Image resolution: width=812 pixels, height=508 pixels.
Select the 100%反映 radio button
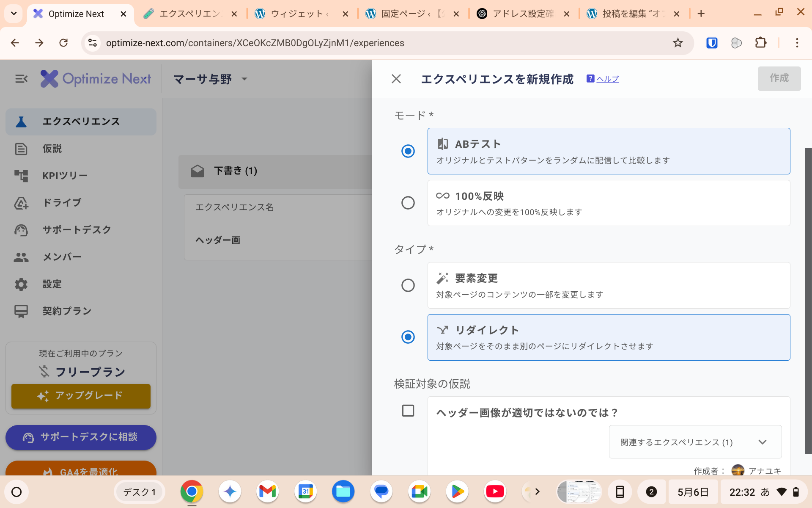tap(408, 203)
